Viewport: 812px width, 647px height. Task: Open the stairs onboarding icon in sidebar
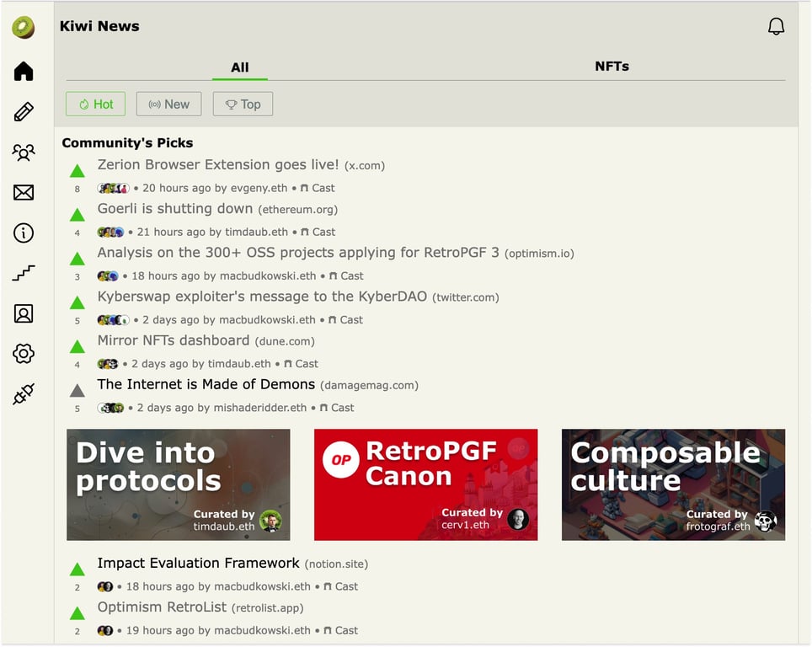(24, 273)
